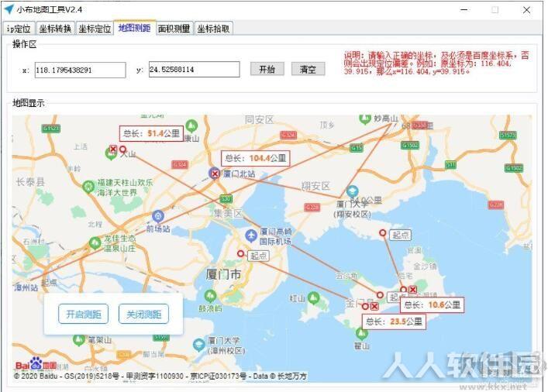Click the 康山 green icon at map top
This screenshot has width=548, height=392.
coord(191,125)
